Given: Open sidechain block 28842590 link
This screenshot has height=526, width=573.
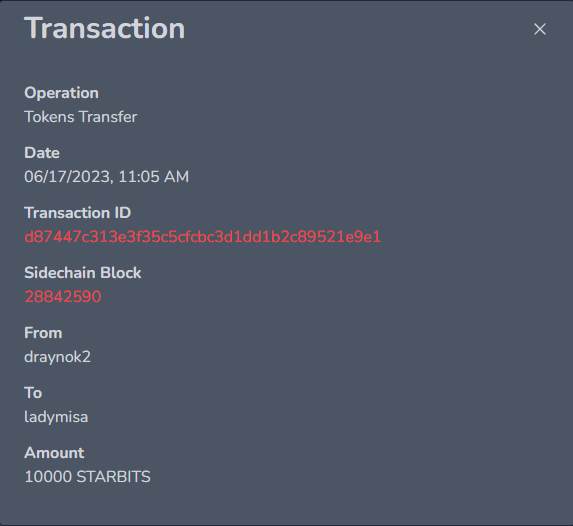Looking at the screenshot, I should pos(62,297).
